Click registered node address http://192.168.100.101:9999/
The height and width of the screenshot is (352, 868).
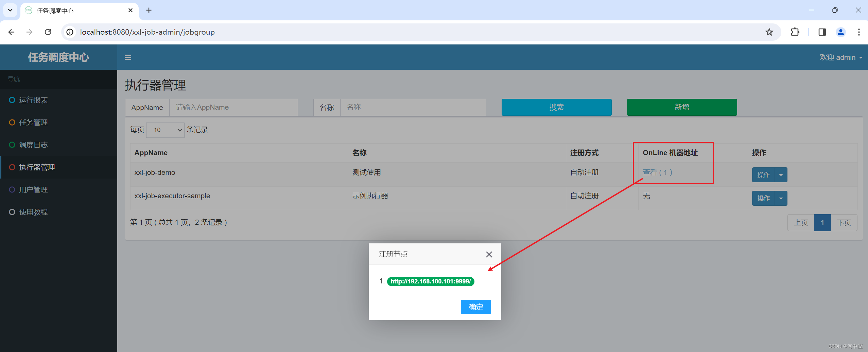tap(431, 281)
